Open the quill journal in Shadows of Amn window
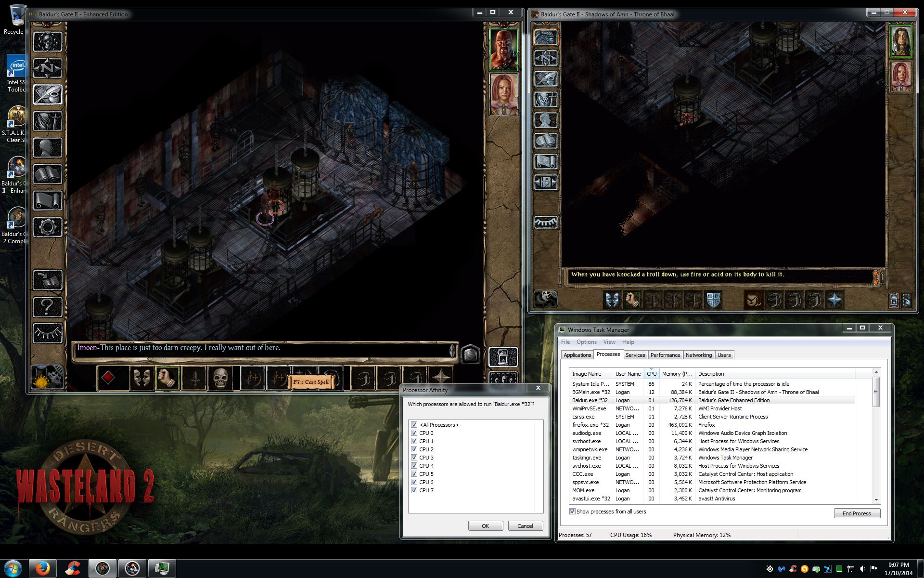Viewport: 924px width, 578px height. 546,79
